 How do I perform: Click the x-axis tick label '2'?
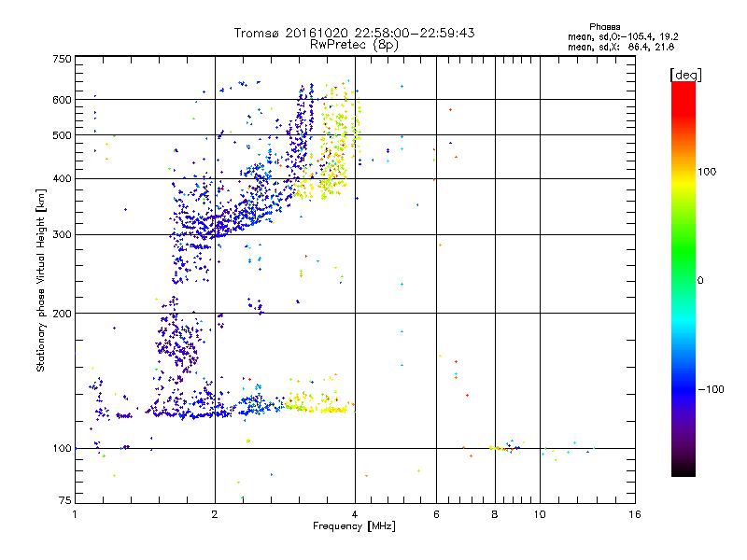(x=215, y=514)
